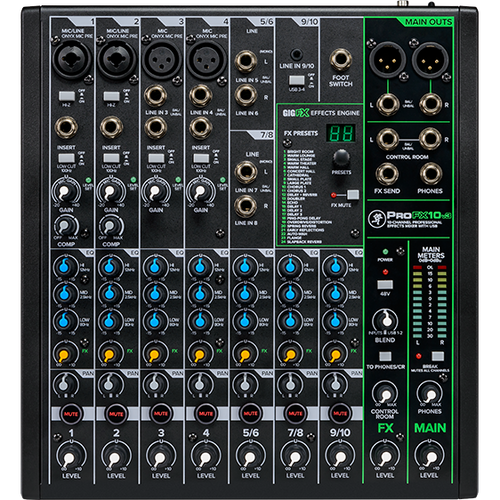Image resolution: width=500 pixels, height=500 pixels.
Task: Click the channel 1 GAIN knob
Action: coord(66,192)
